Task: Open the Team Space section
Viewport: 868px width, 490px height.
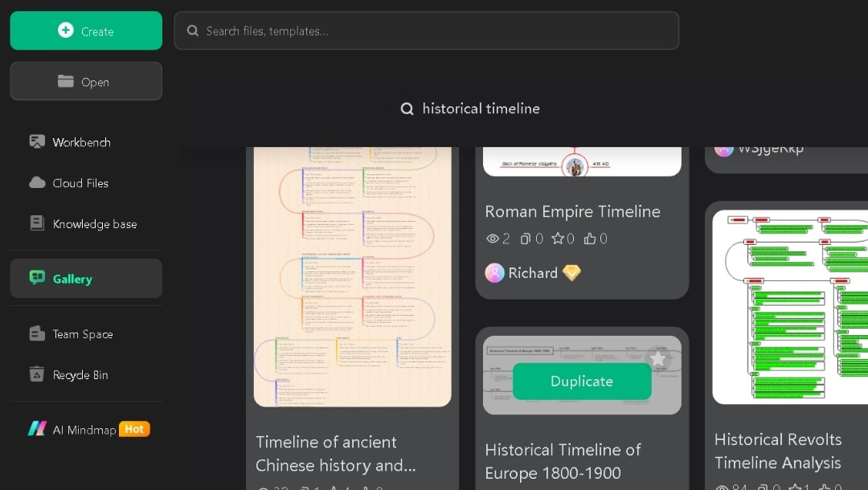Action: (x=82, y=334)
